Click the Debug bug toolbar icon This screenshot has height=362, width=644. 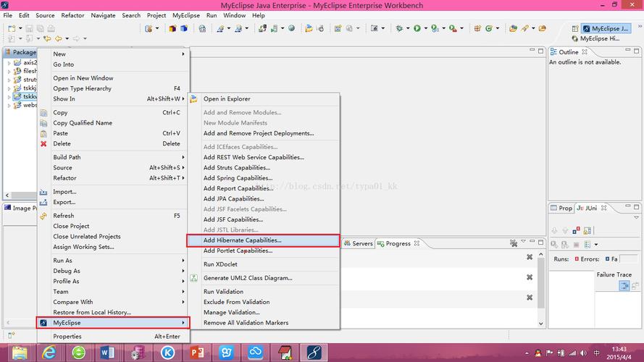click(399, 28)
